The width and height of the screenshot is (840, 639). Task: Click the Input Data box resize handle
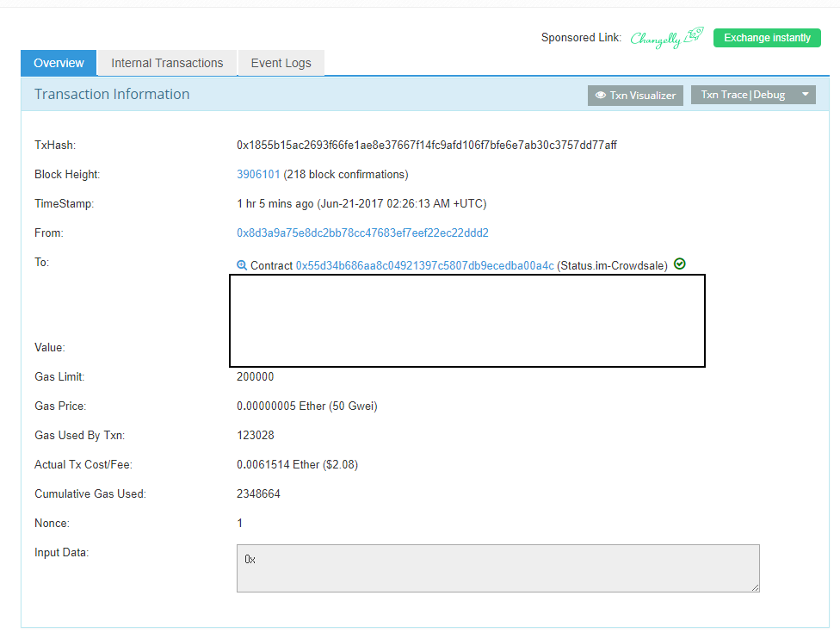756,588
